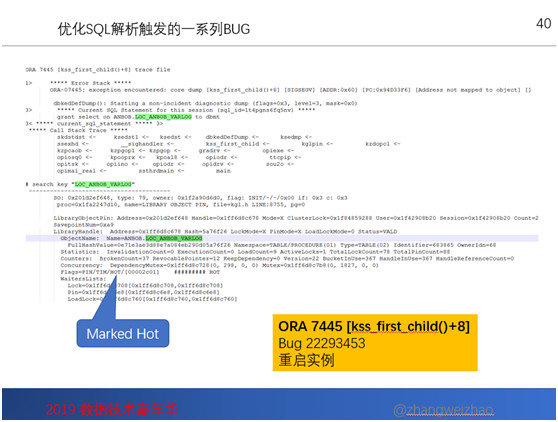Select the '***** Call Stack Trace *****' line

tap(78, 131)
